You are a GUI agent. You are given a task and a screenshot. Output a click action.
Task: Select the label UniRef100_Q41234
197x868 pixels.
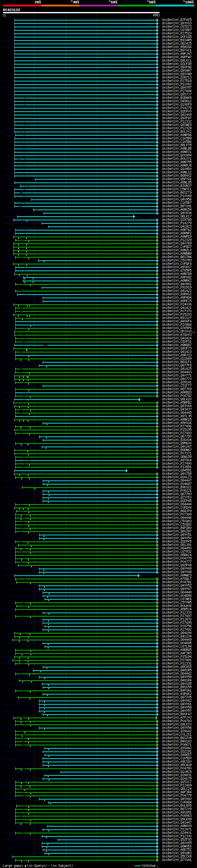[177, 636]
